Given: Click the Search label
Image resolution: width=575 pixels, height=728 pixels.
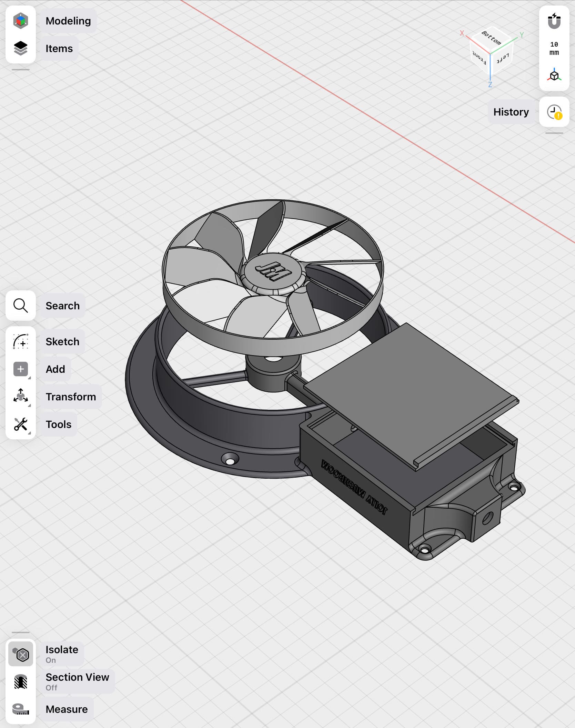Looking at the screenshot, I should tap(63, 306).
